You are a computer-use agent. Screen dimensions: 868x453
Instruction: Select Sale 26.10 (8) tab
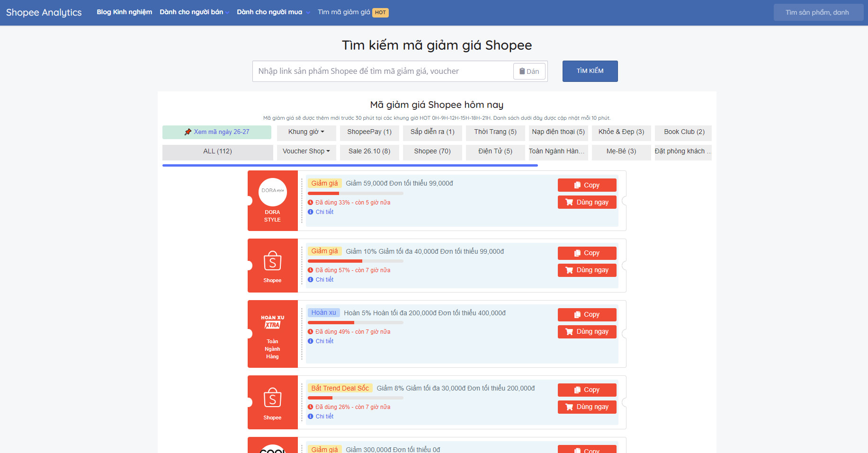click(369, 151)
